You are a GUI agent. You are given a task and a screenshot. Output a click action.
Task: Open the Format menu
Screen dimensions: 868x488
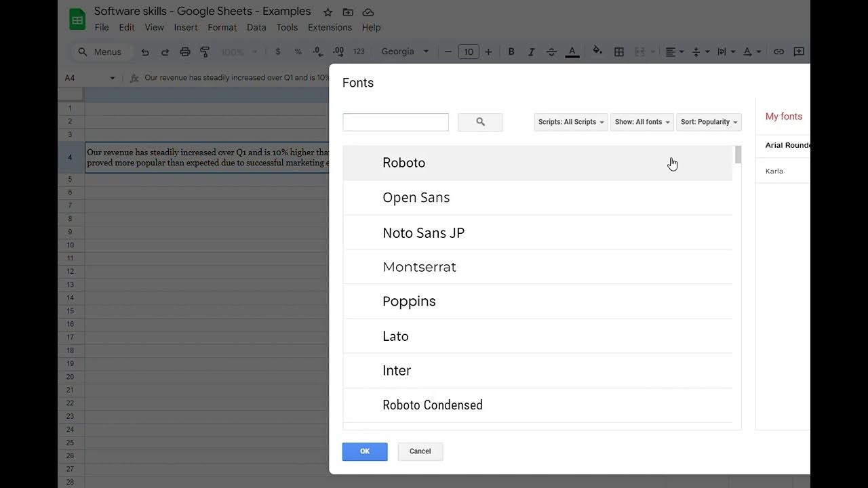tap(222, 27)
